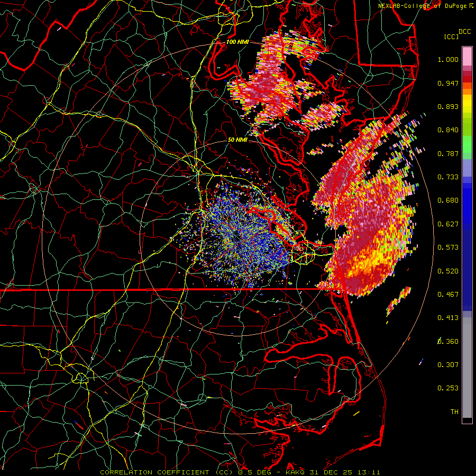
Task: Click the 0.787 color scale value
Action: 448,153
